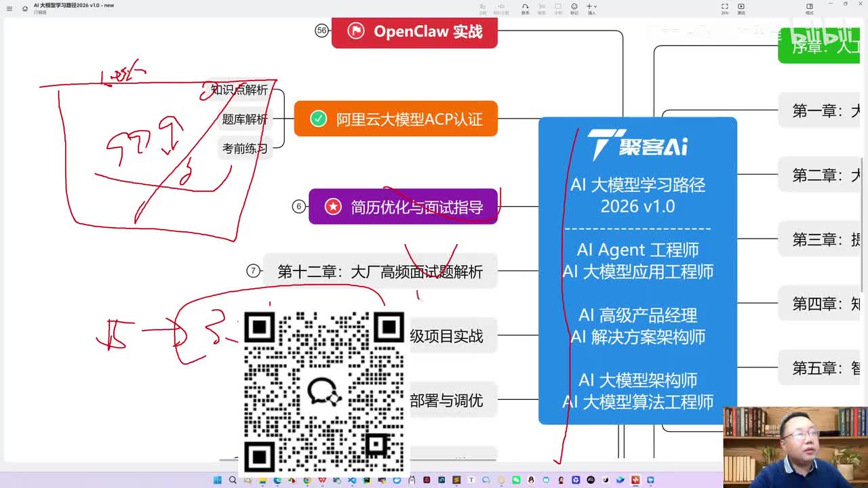Select the 联系 relationship tool
Viewport: 868px width, 488px height.
point(525,8)
